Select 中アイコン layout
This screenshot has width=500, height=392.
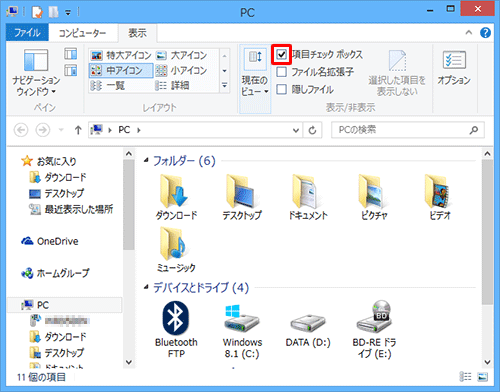tap(121, 70)
